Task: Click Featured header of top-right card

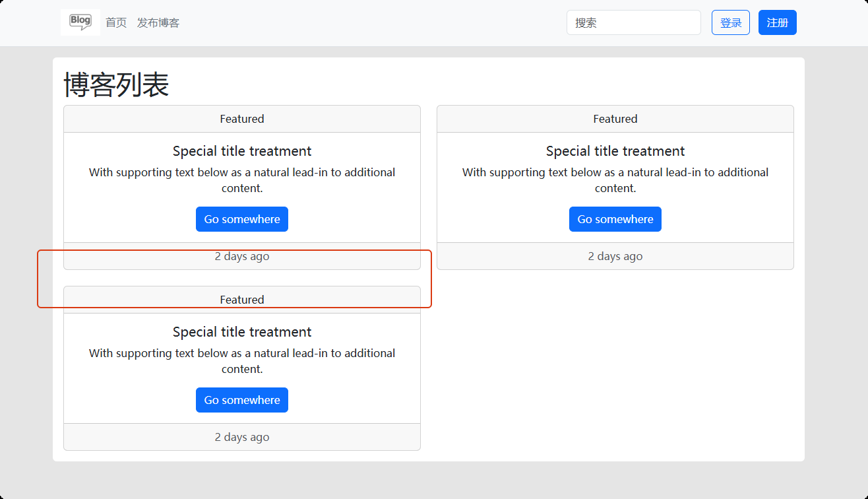Action: [x=615, y=119]
